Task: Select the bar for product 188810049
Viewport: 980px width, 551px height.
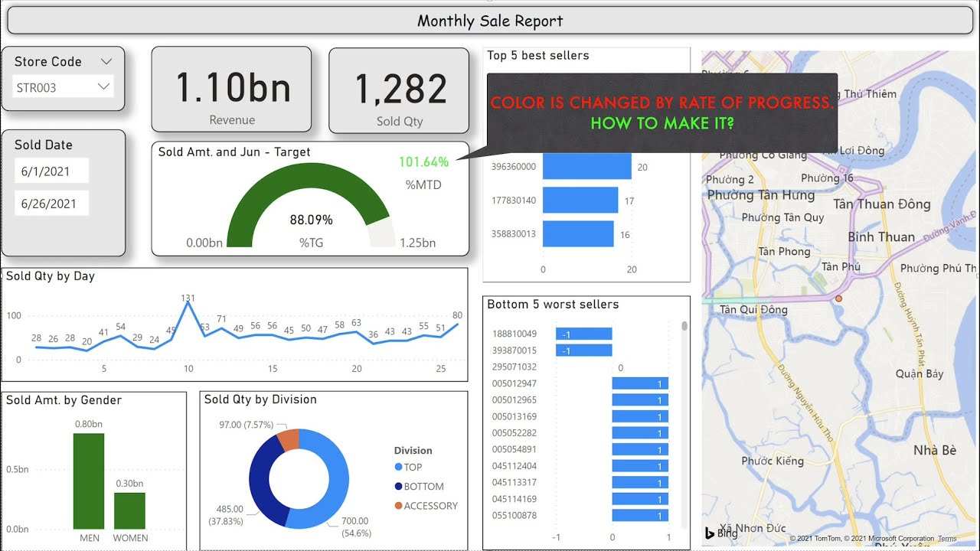Action: 584,334
